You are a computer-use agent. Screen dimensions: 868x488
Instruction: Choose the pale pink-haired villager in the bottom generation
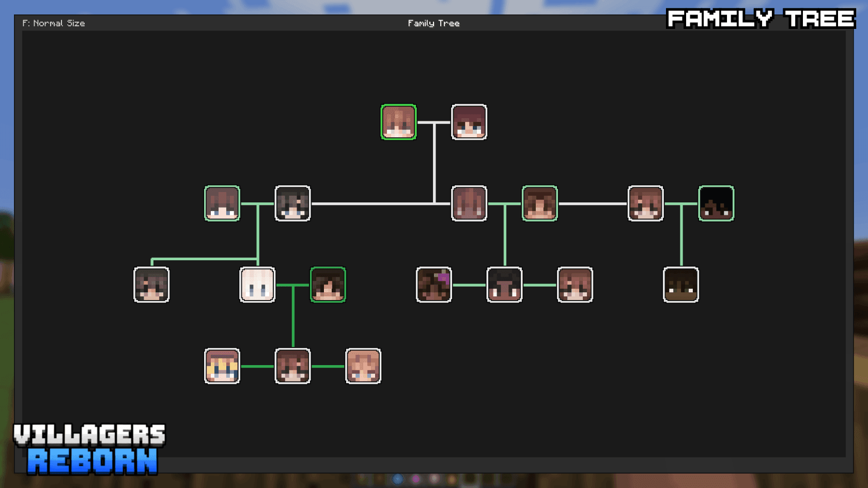(363, 366)
